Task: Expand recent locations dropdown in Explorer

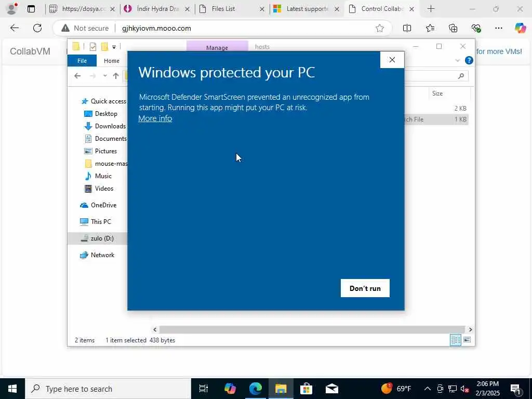Action: pyautogui.click(x=105, y=76)
